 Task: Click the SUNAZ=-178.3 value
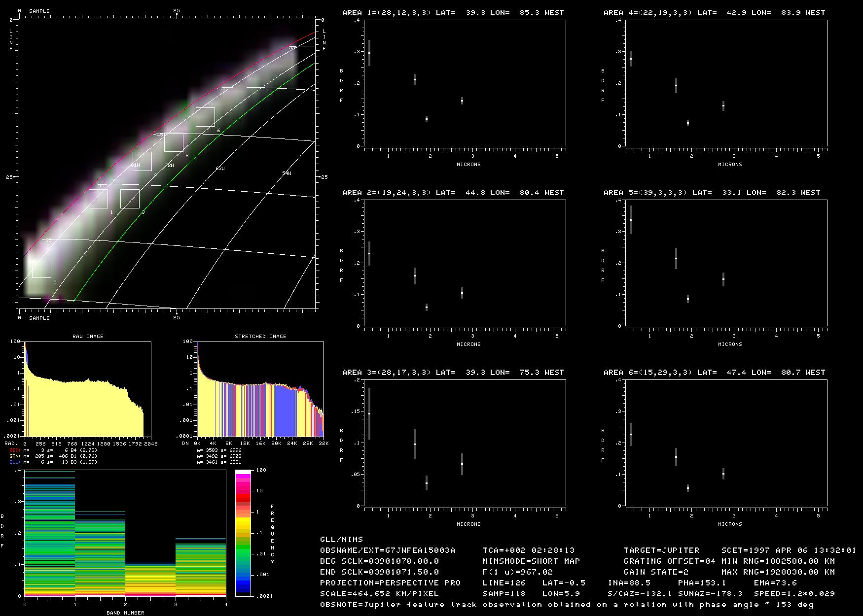(710, 594)
